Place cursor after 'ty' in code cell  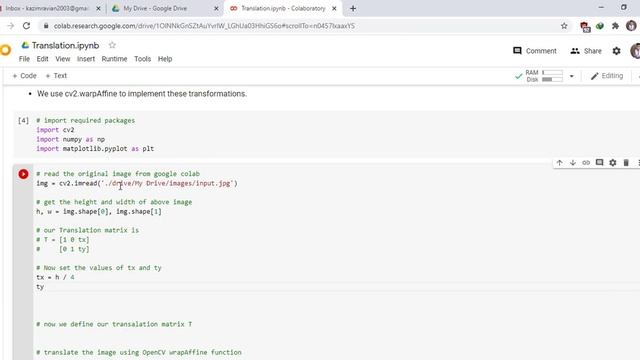44,287
